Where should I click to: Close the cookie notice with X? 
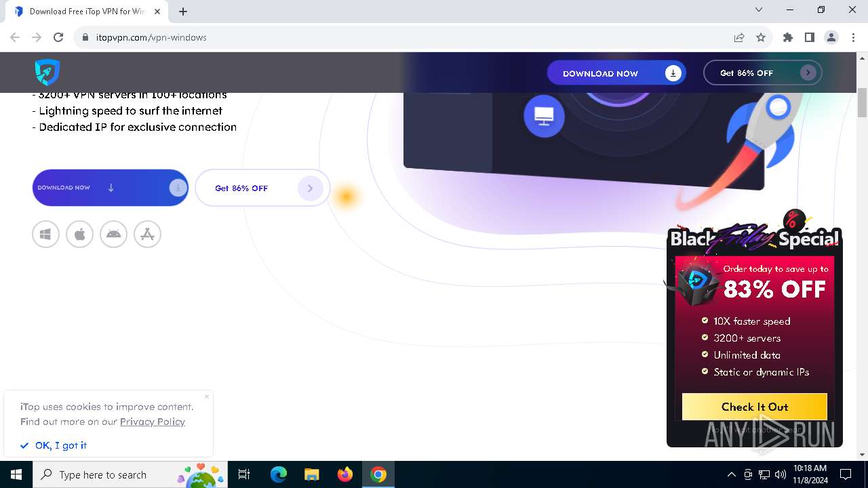pos(207,396)
